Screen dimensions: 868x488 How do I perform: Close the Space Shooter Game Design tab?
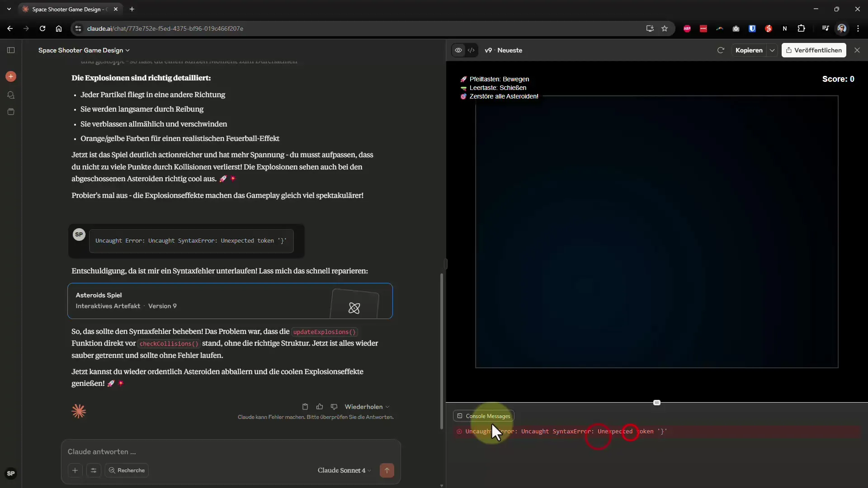coord(116,9)
